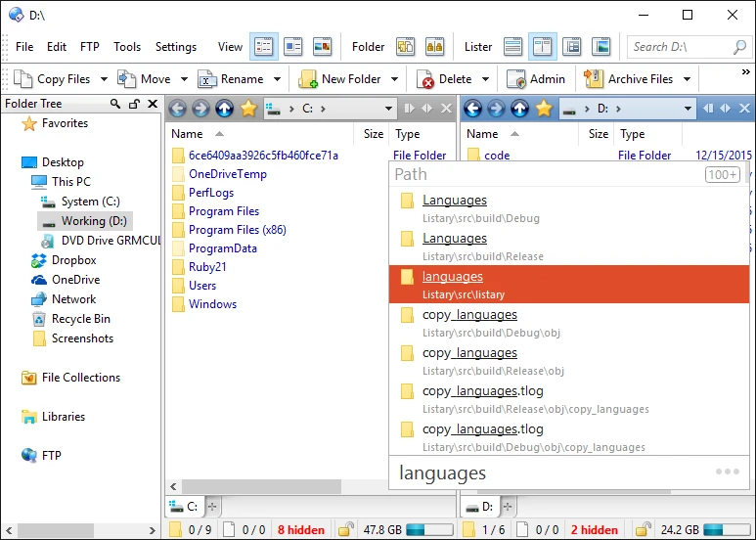Viewport: 756px width, 540px height.
Task: Toggle the dual vertical lister layout
Action: [543, 46]
